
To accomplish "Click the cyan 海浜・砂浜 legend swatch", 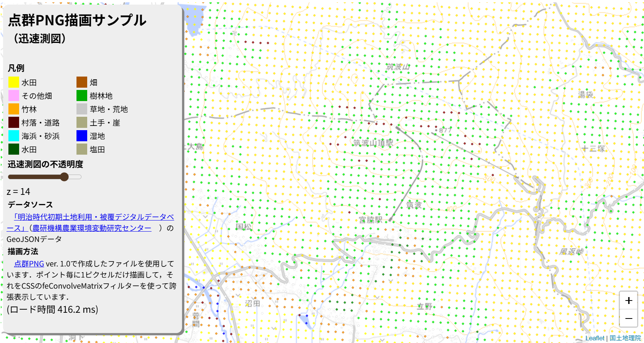I will (14, 136).
